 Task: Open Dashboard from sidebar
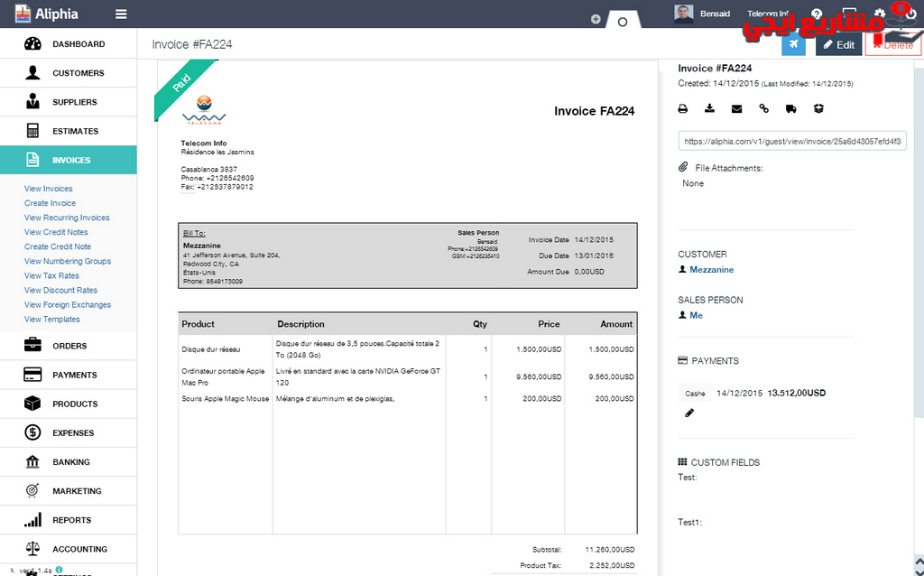coord(69,43)
